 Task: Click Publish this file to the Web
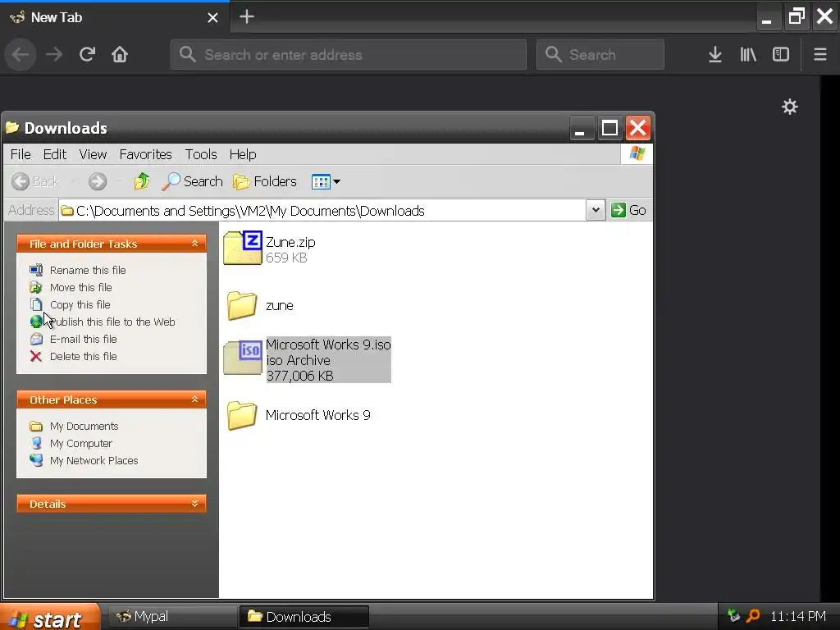coord(112,322)
